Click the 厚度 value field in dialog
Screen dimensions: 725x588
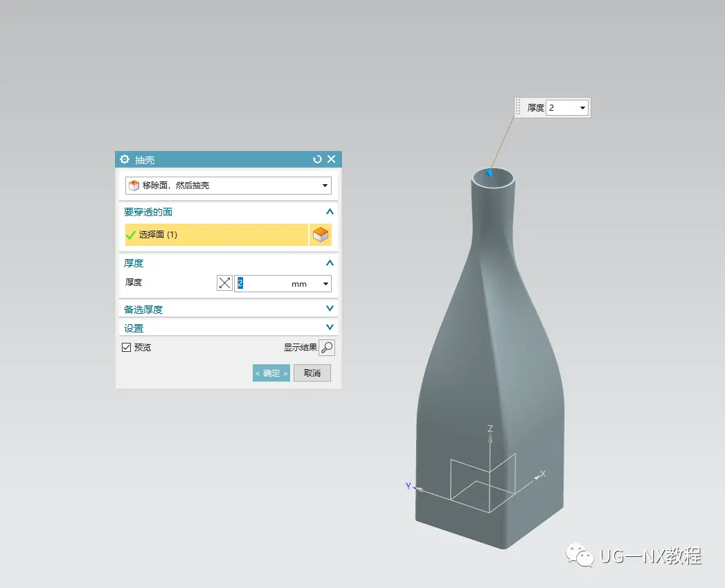pyautogui.click(x=262, y=284)
